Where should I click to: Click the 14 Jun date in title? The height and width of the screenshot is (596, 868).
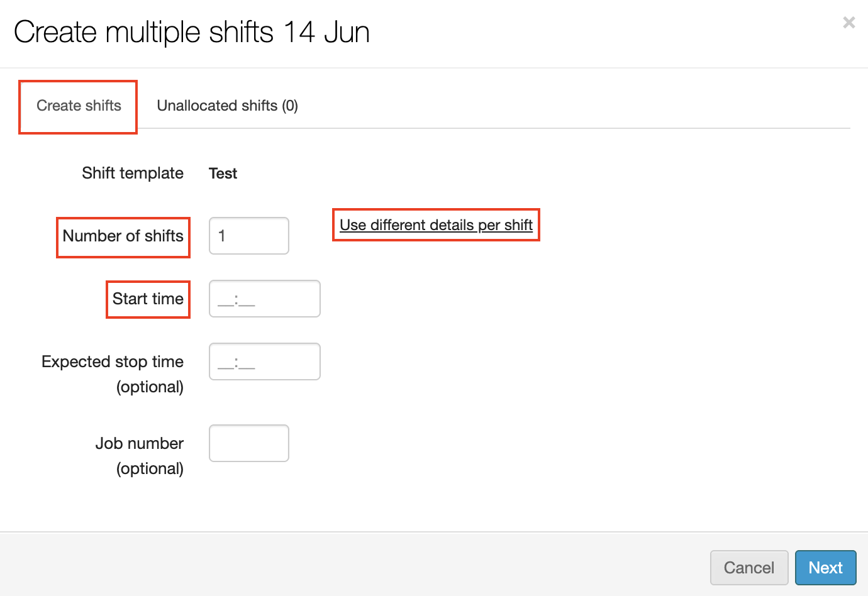(x=326, y=32)
